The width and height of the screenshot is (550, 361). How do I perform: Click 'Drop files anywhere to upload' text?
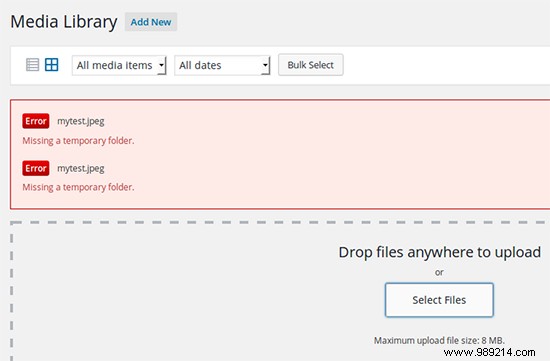[440, 252]
